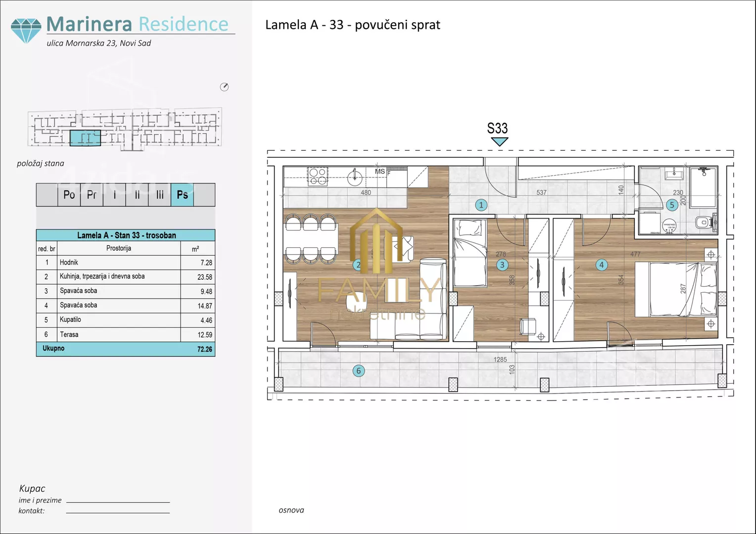756x534 pixels.
Task: Click the kitchen dimension 480
Action: pos(366,193)
